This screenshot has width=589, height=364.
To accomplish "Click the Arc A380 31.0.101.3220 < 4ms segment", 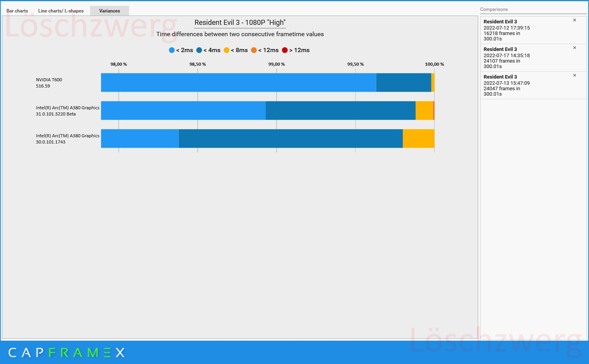I will [341, 110].
